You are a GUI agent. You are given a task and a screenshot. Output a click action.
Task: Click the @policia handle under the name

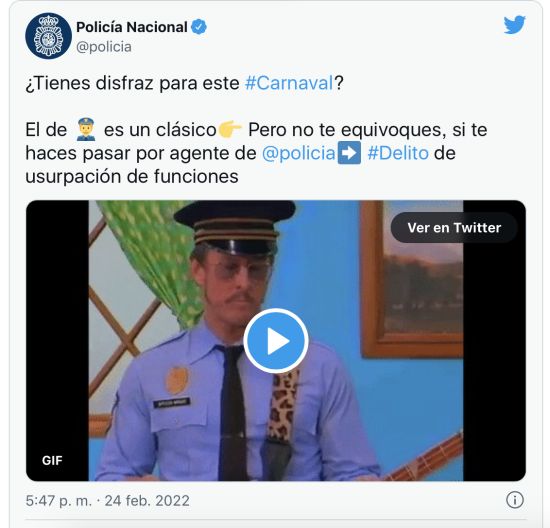104,47
